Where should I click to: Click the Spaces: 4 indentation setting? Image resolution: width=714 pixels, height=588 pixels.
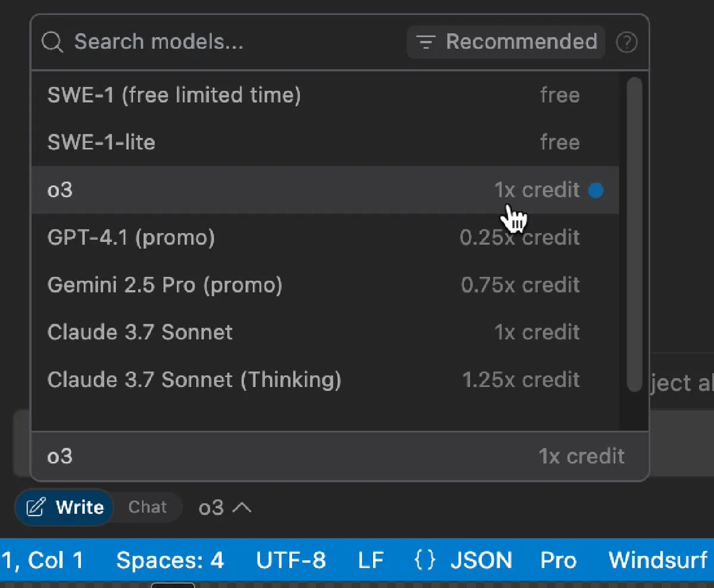coord(170,560)
